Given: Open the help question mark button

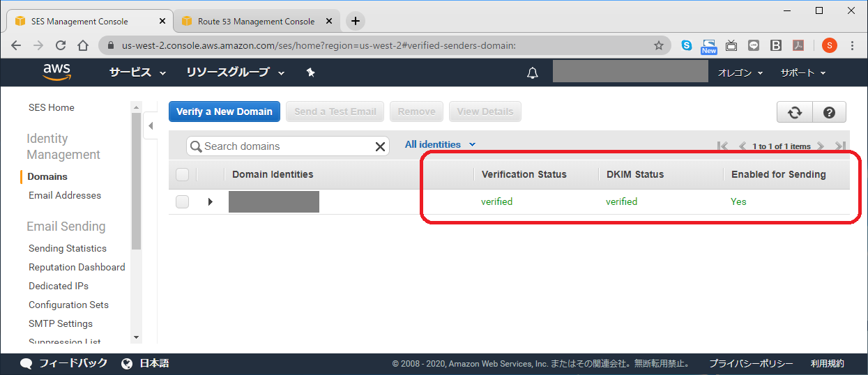Looking at the screenshot, I should (829, 112).
